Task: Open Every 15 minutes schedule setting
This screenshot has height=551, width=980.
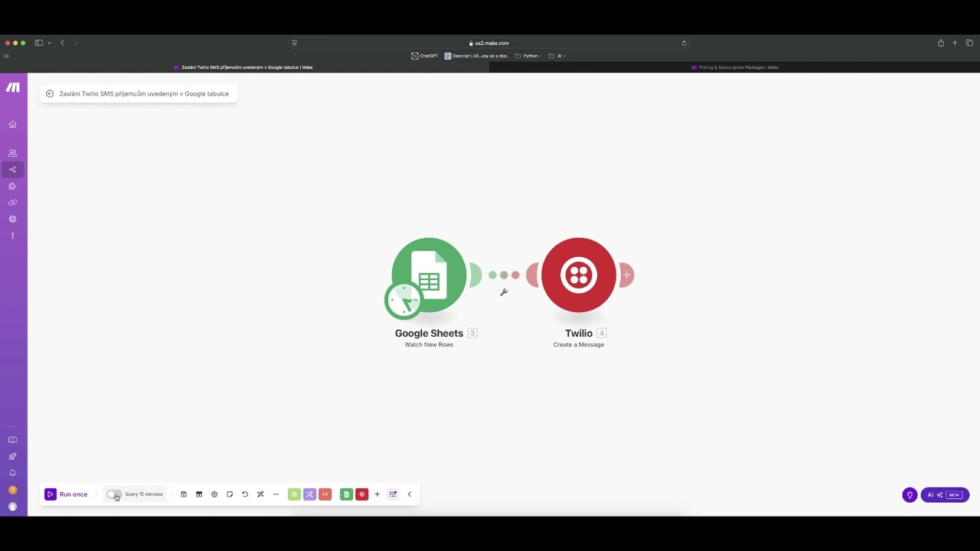Action: (x=144, y=494)
